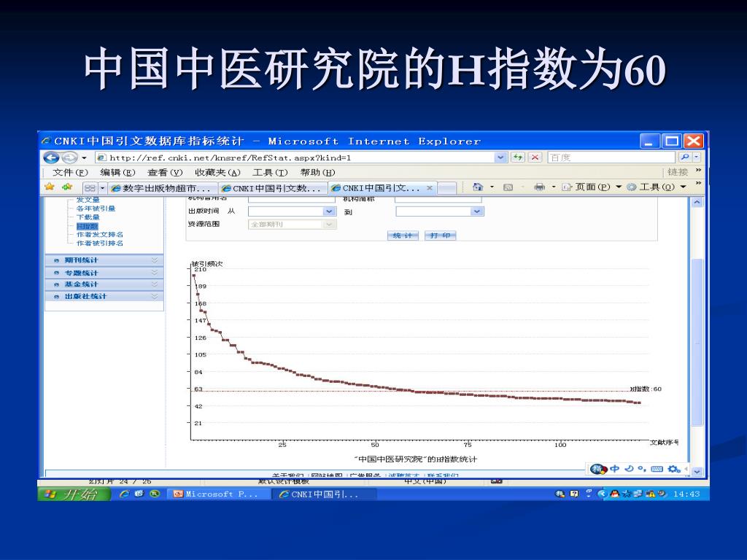This screenshot has height=560, width=747.
Task: Click the address bar URL field
Action: pyautogui.click(x=295, y=157)
